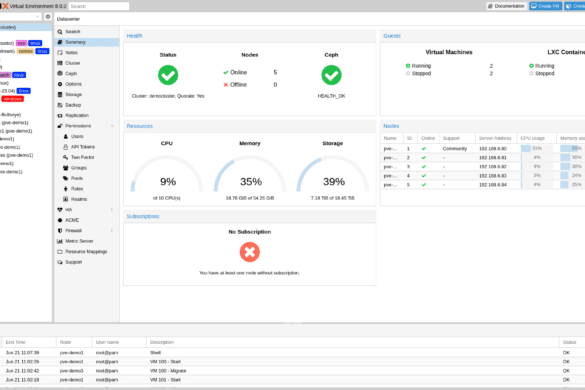Screen dimensions: 585x390
Task: Click the Storage database icon
Action: (x=60, y=94)
